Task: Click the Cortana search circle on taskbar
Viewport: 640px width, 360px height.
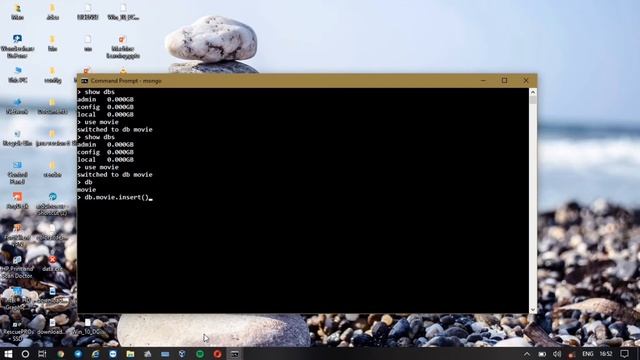Action: (x=25, y=354)
